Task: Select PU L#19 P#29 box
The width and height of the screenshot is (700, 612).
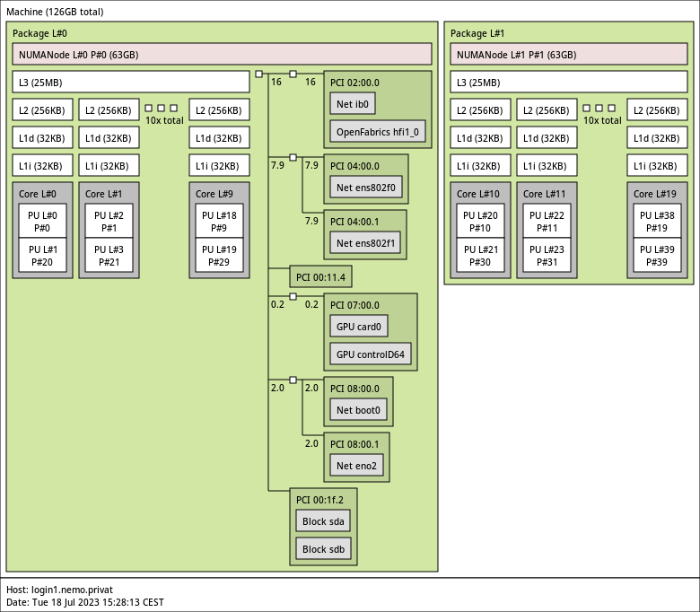Action: click(219, 256)
